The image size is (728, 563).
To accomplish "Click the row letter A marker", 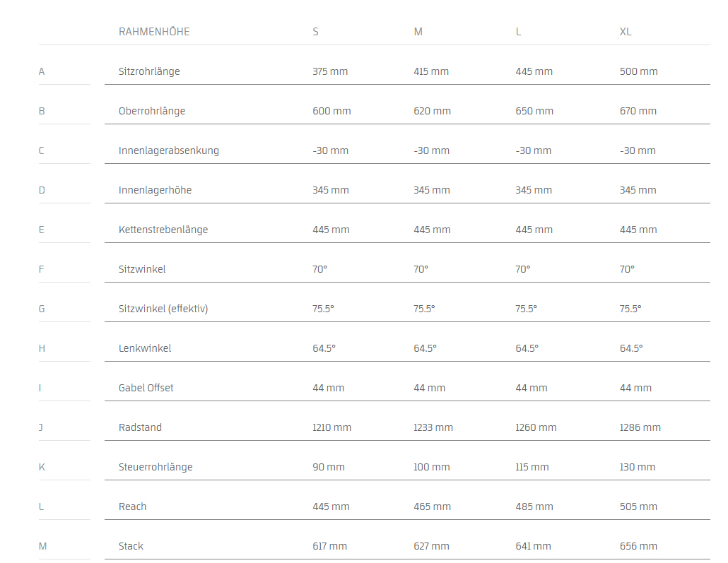I will (42, 71).
